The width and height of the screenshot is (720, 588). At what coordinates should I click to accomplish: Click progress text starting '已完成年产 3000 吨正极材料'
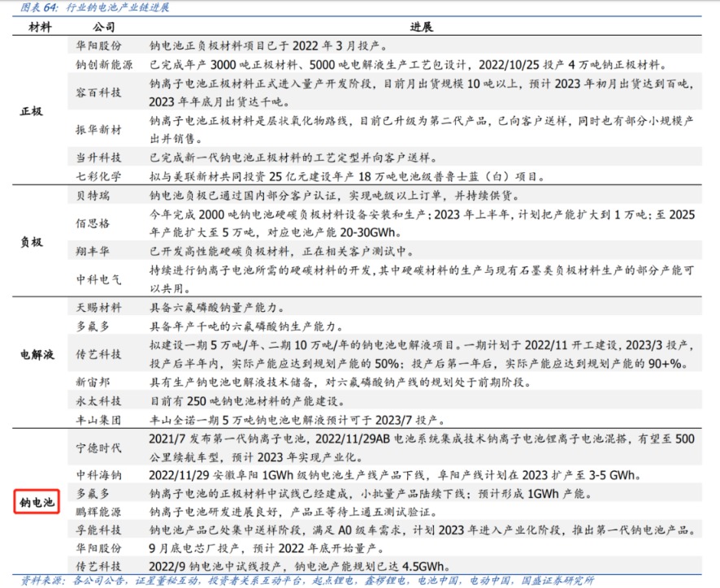coord(408,64)
